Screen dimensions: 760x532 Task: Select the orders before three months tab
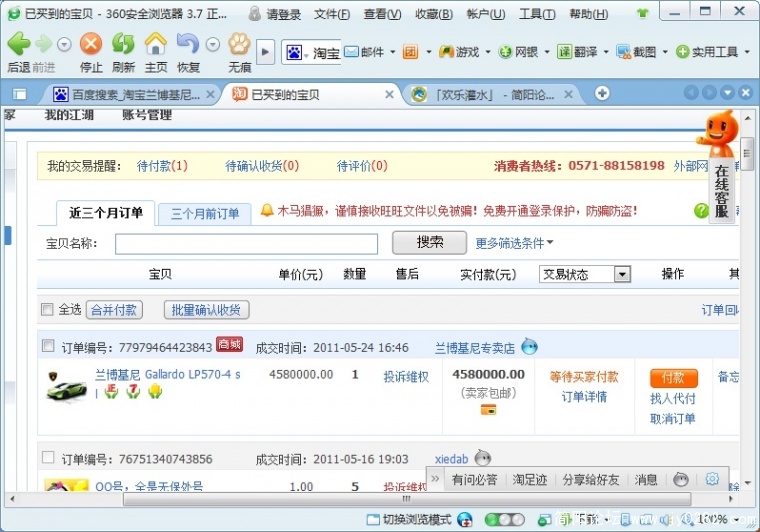205,214
